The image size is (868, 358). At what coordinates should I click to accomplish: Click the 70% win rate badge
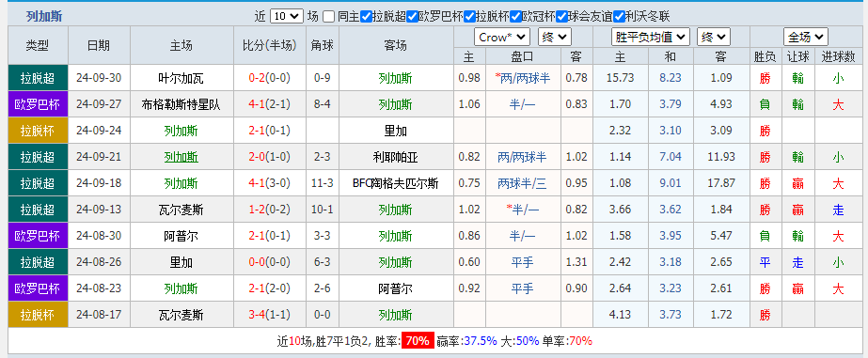(418, 341)
